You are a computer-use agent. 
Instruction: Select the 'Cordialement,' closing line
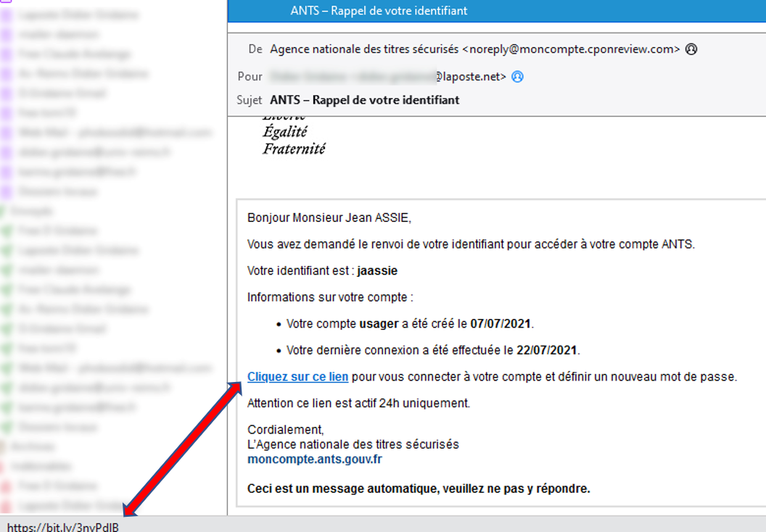pyautogui.click(x=285, y=430)
